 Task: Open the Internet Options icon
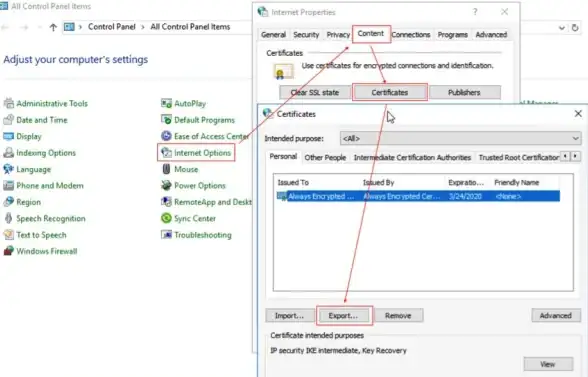[166, 153]
